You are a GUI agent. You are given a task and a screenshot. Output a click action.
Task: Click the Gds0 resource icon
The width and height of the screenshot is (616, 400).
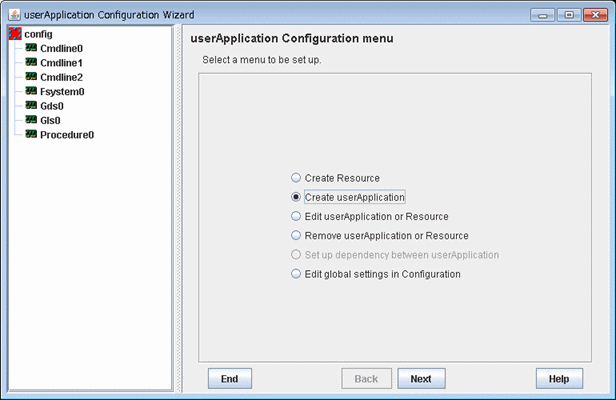(x=31, y=105)
